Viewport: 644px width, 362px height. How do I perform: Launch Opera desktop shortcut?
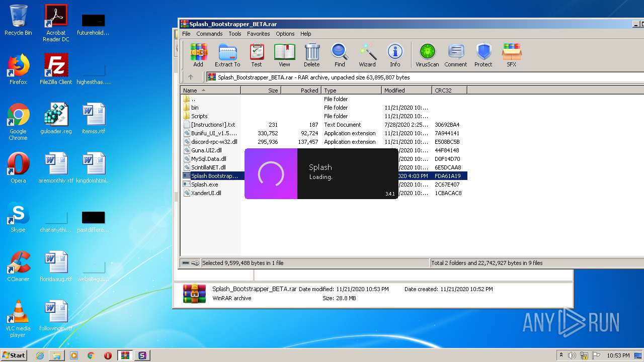pos(18,168)
